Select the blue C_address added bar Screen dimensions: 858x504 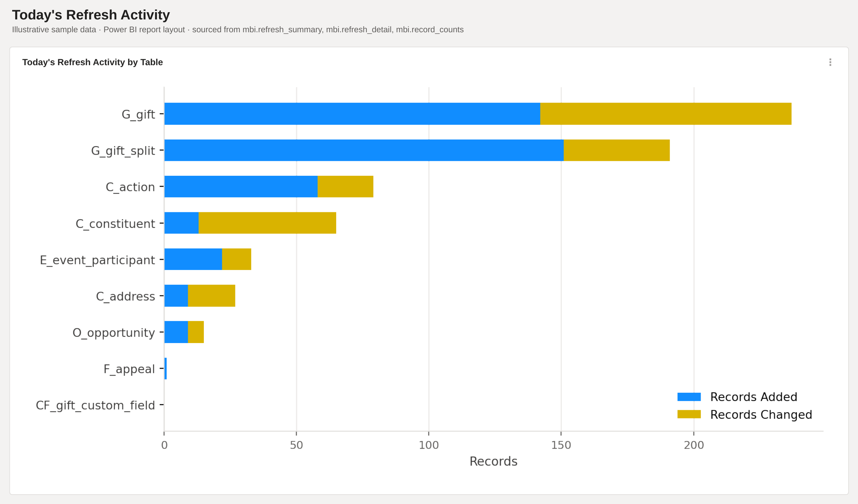(x=176, y=296)
